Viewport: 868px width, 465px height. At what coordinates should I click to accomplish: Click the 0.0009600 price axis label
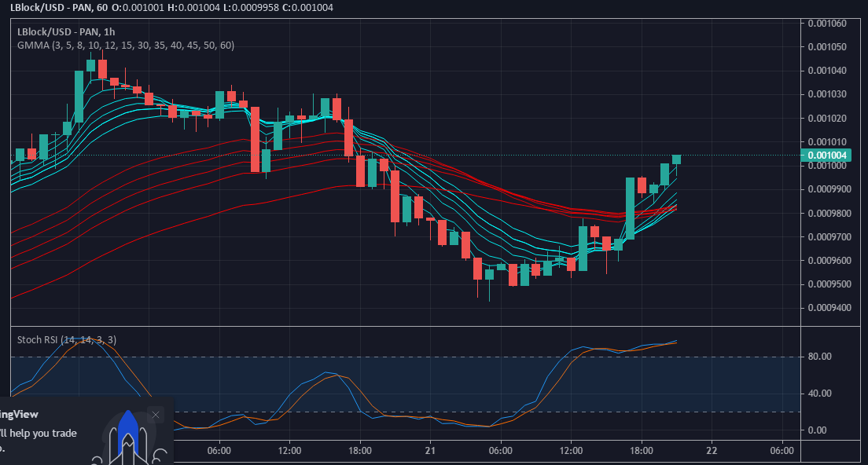coord(829,261)
